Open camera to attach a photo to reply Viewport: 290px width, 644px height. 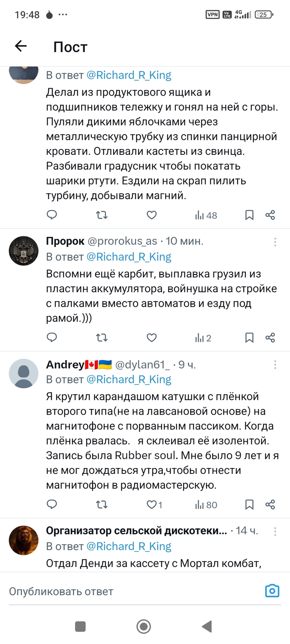[x=272, y=591]
